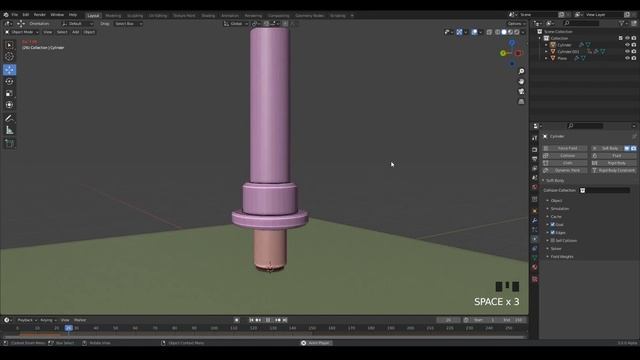Select the Select Box tool in left toolbar

tap(9, 45)
